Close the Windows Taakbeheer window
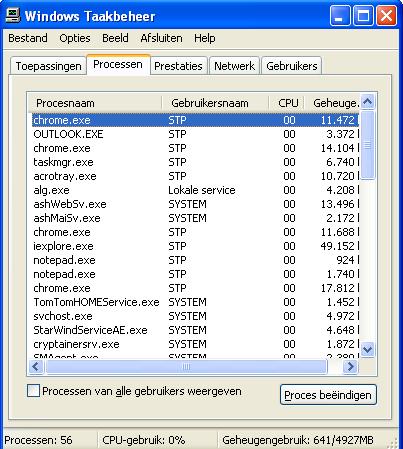This screenshot has width=403, height=449. click(386, 16)
